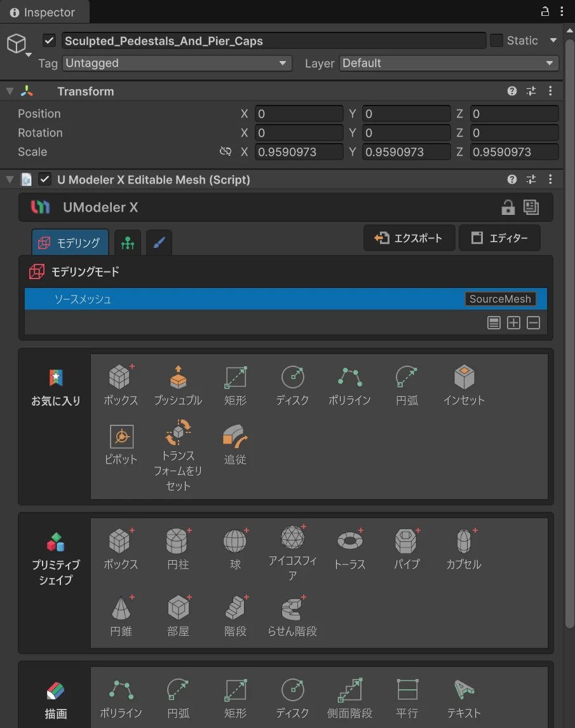Click the Export (エクスポート) button
Screen dimensions: 575x728
[409, 238]
